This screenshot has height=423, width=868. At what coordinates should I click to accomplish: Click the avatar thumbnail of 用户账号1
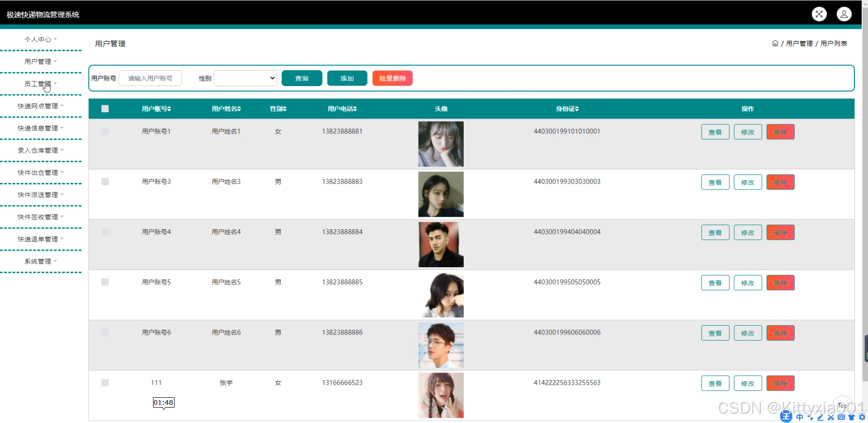click(x=440, y=144)
